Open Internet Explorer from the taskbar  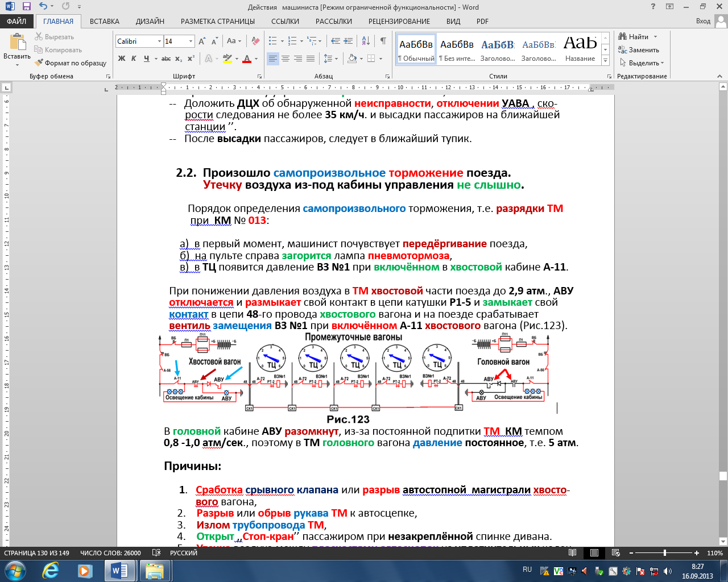coord(51,570)
